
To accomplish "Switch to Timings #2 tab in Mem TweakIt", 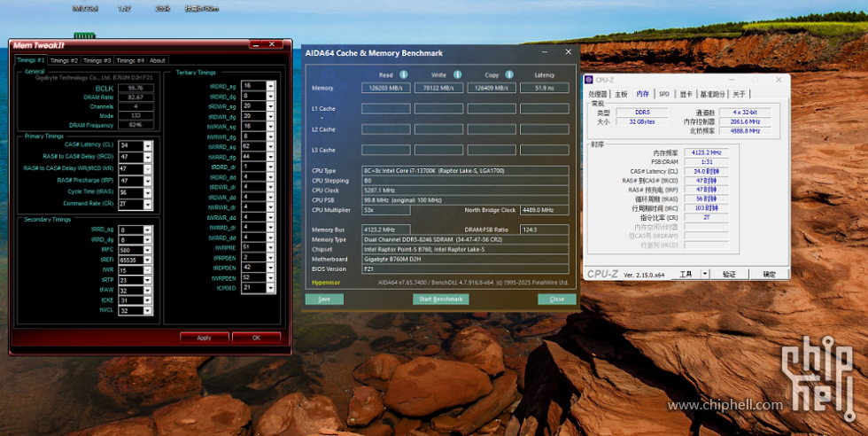I will 64,60.
